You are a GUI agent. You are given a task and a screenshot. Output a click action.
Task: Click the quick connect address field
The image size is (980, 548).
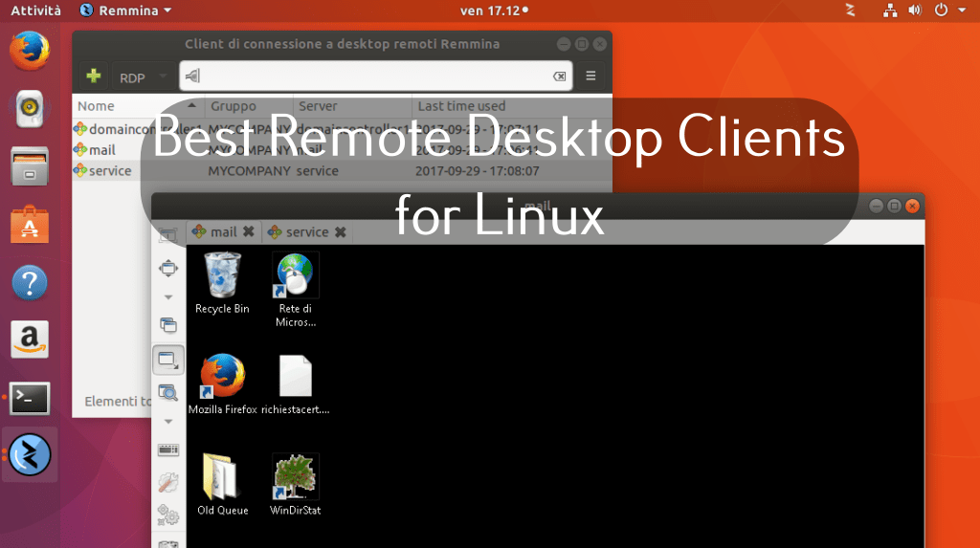(375, 76)
